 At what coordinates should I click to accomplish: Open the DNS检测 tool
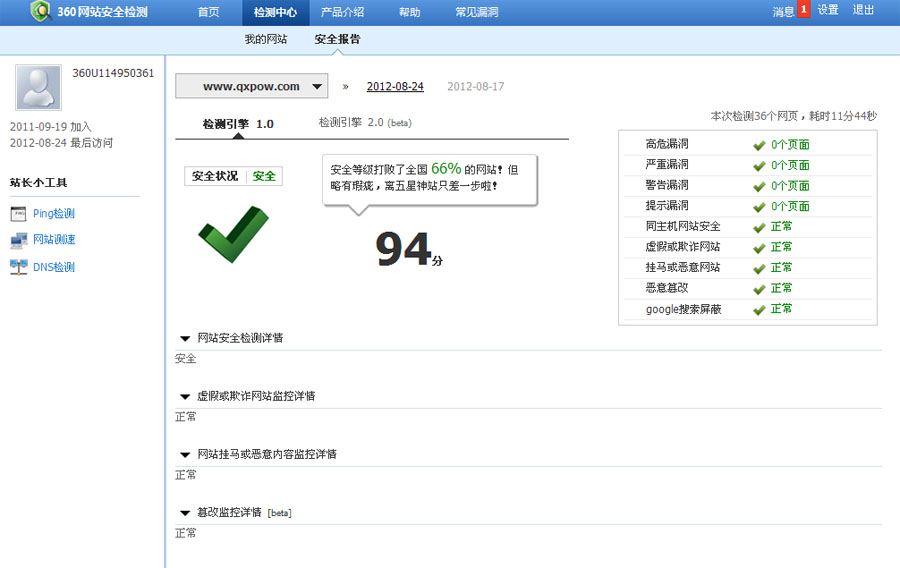(53, 267)
